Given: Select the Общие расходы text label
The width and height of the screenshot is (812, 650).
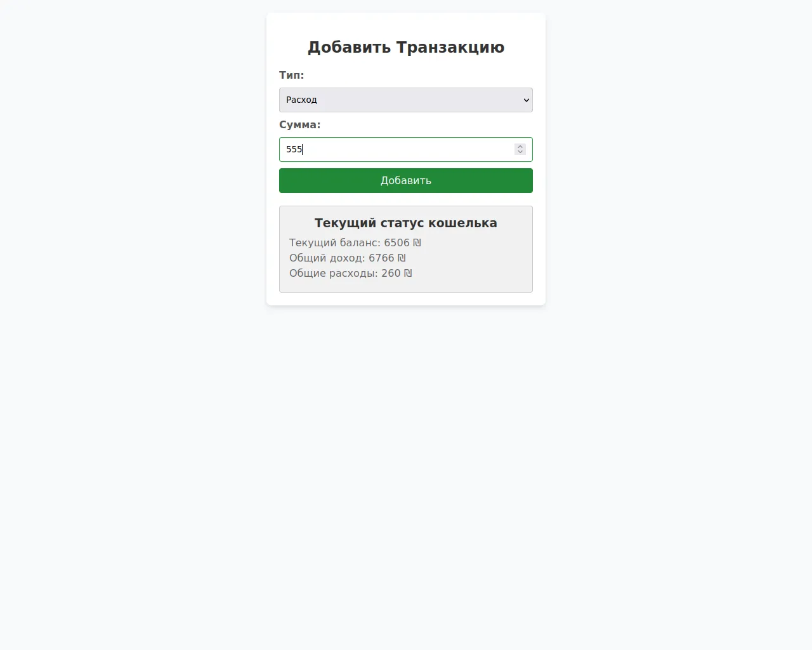Looking at the screenshot, I should click(334, 273).
